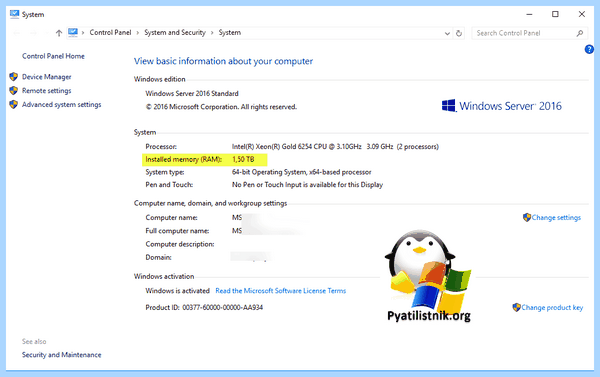Click the Product ID 00377-60000-00000-AA934 text
This screenshot has height=377, width=600.
pyautogui.click(x=204, y=307)
